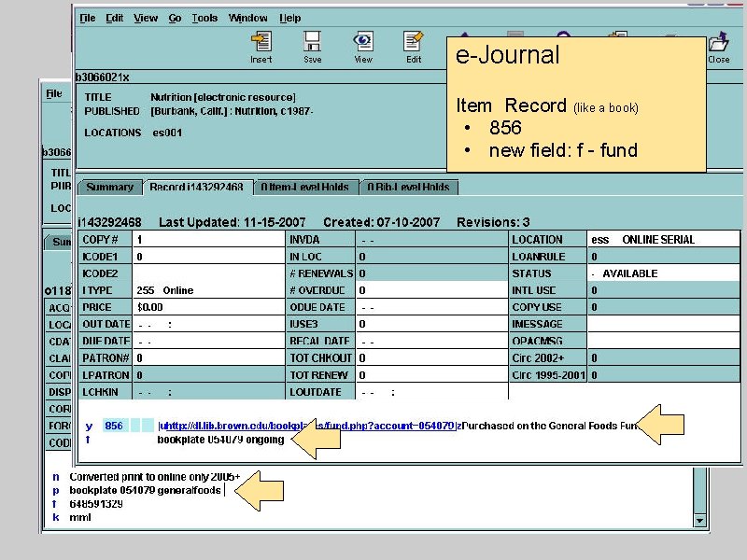
Task: Open File menu in the back window
Action: tap(54, 93)
